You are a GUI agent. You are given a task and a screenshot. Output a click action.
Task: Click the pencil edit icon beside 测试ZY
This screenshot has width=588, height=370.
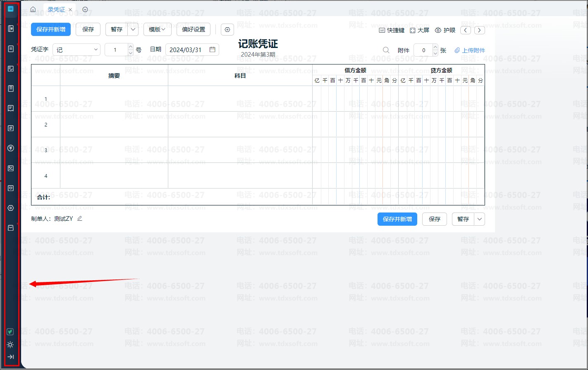pyautogui.click(x=80, y=219)
